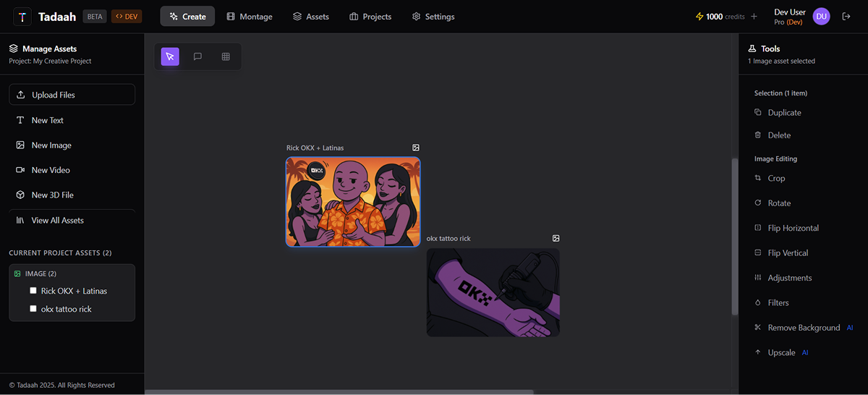This screenshot has width=868, height=395.
Task: Click the BETA badge
Action: pos(95,17)
